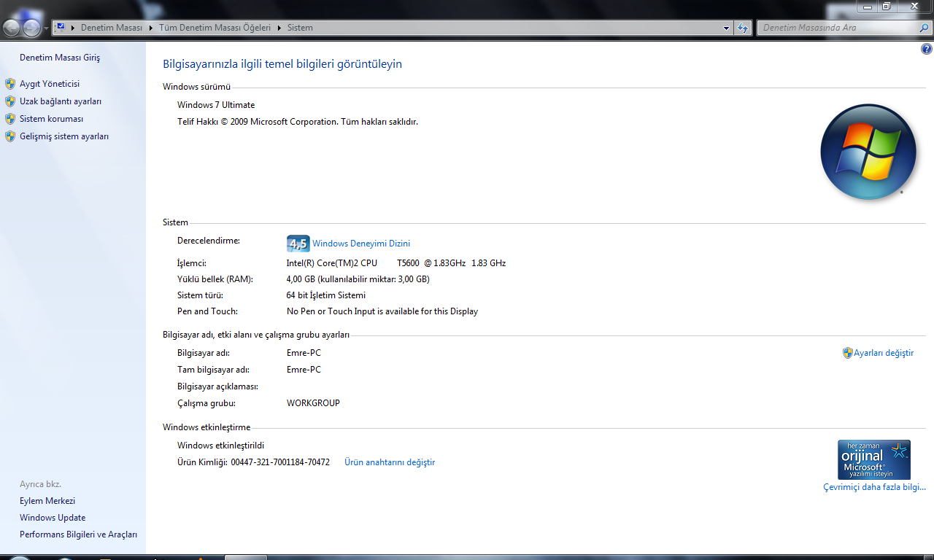
Task: Open Denetim Masası Giriş
Action: click(x=60, y=58)
